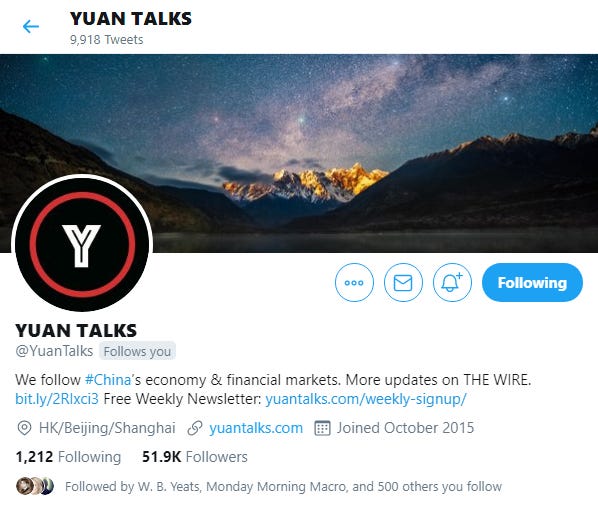Open the bit.ly/2RIxci3 link
598x512 pixels.
coord(57,399)
